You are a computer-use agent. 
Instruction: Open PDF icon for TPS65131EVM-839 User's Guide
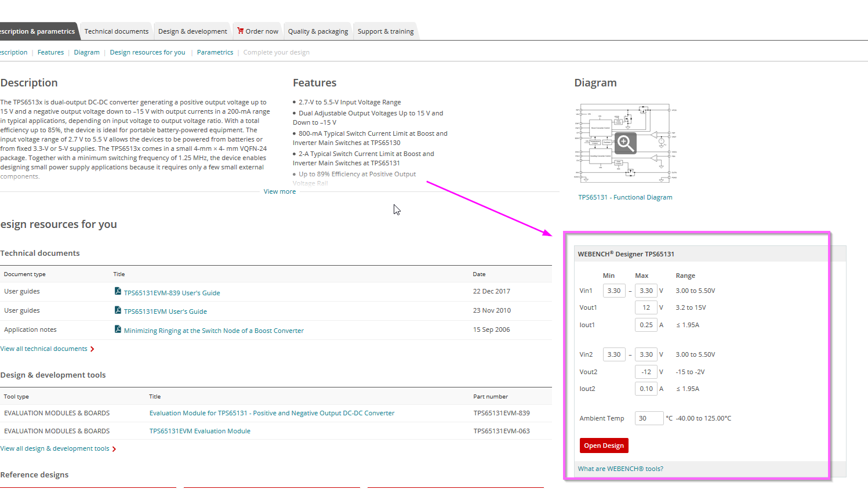[x=118, y=291]
